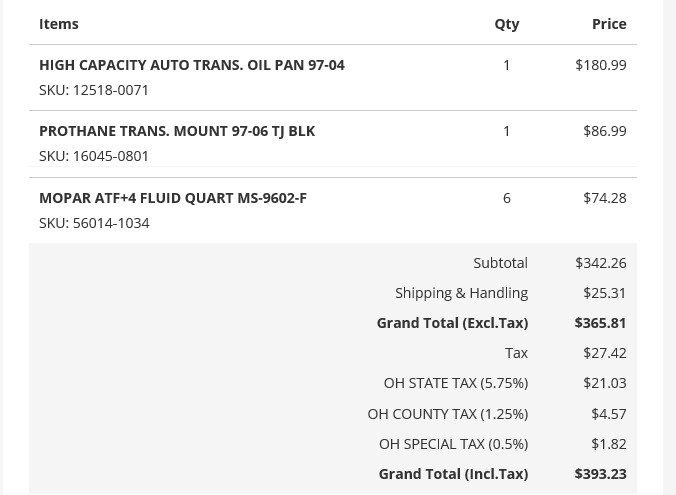Image resolution: width=676 pixels, height=495 pixels.
Task: Click the Qty column header
Action: click(506, 24)
